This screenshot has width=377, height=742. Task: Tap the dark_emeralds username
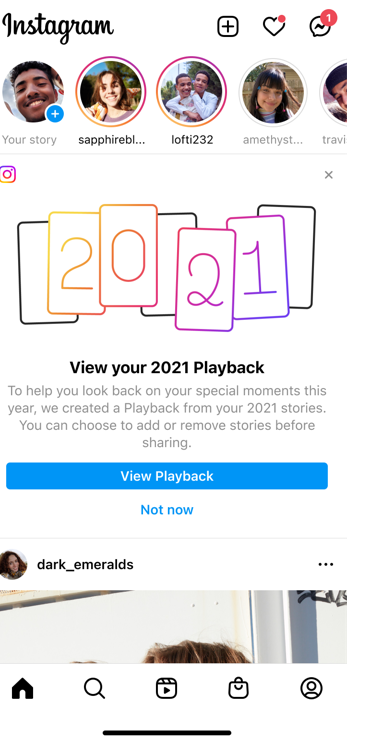pyautogui.click(x=85, y=565)
